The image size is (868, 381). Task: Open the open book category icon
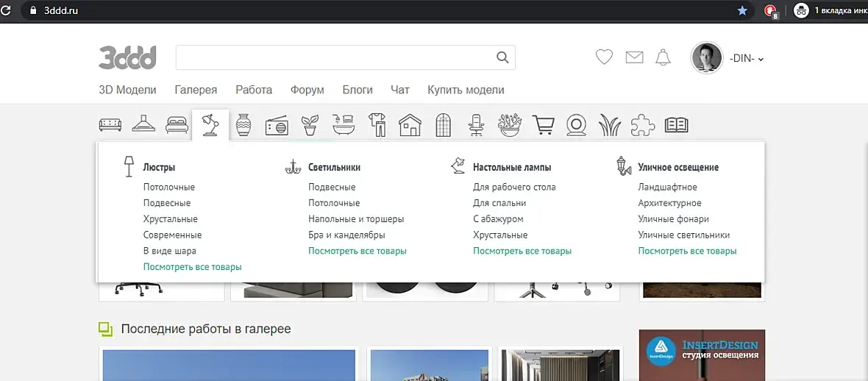coord(677,125)
